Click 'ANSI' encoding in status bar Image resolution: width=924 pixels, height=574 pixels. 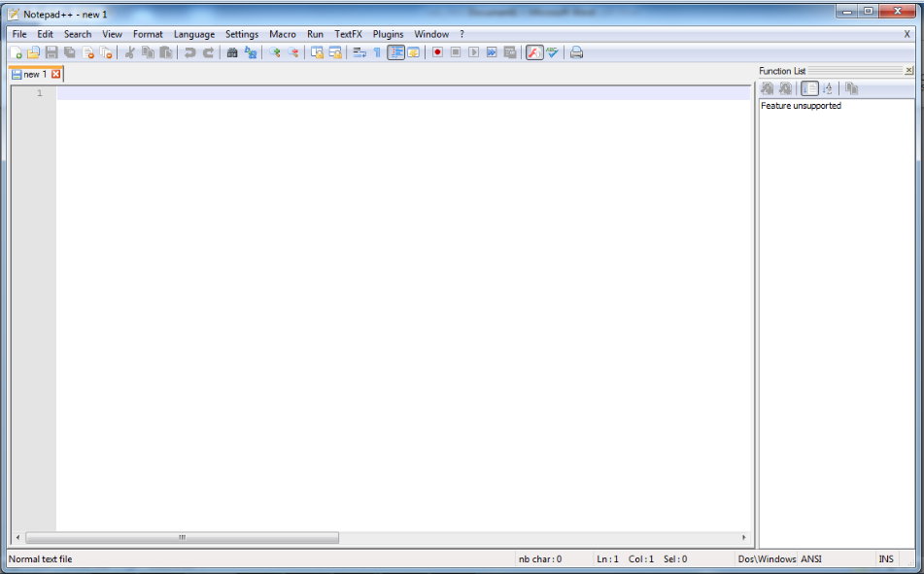pyautogui.click(x=811, y=559)
